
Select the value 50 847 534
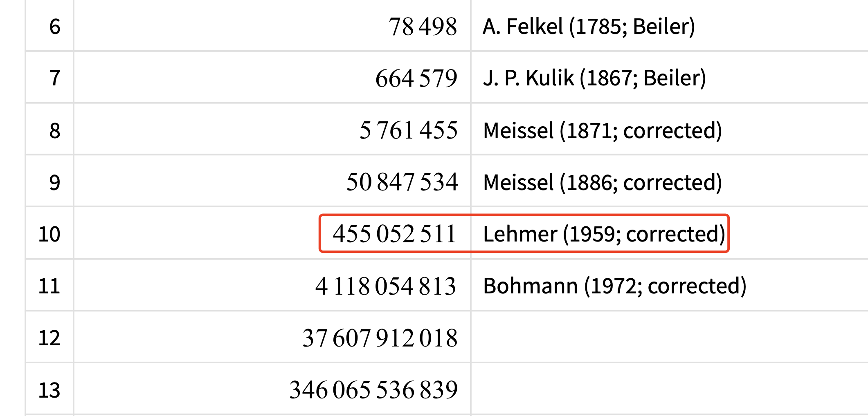(x=402, y=182)
